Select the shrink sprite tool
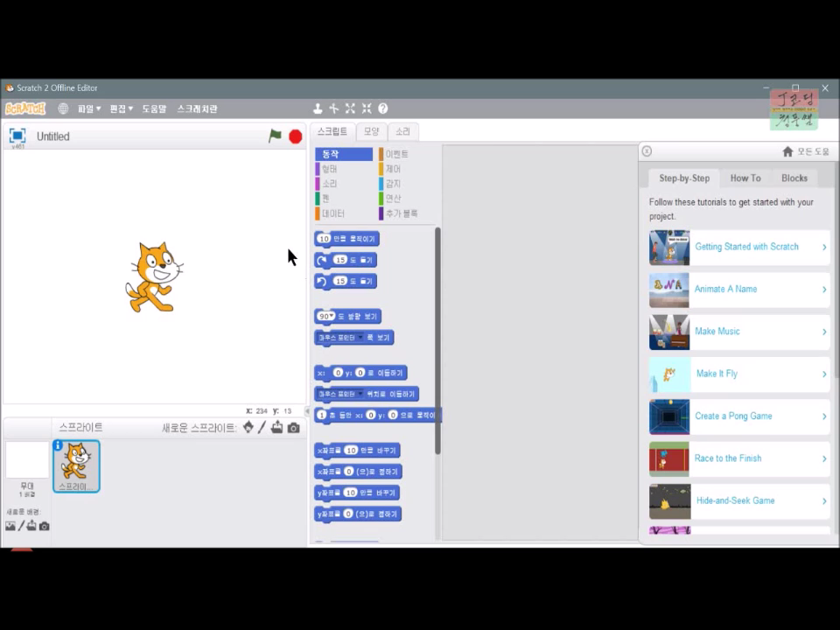 pyautogui.click(x=367, y=108)
